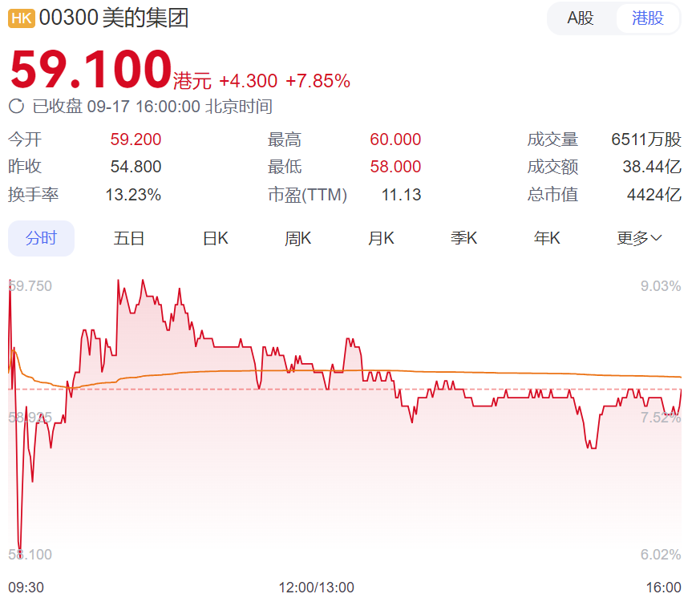Select the 周K chart tab

coord(298,238)
